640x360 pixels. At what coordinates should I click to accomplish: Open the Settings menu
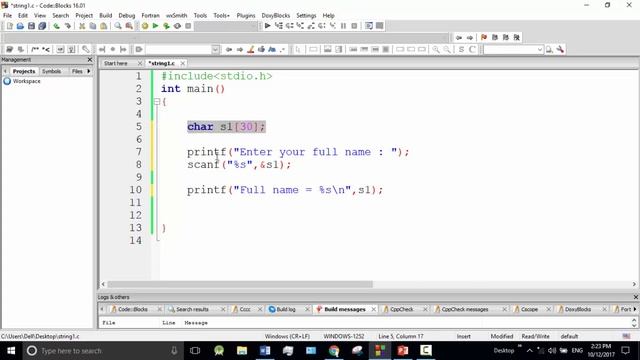click(x=306, y=16)
